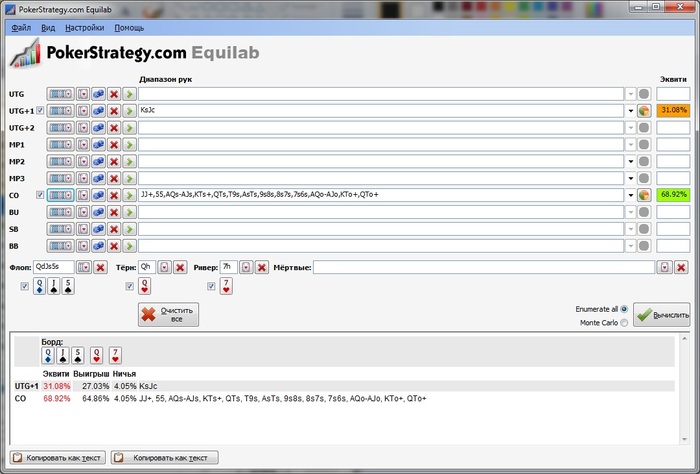The image size is (700, 474).
Task: Toggle the turn card checkbox
Action: [129, 286]
